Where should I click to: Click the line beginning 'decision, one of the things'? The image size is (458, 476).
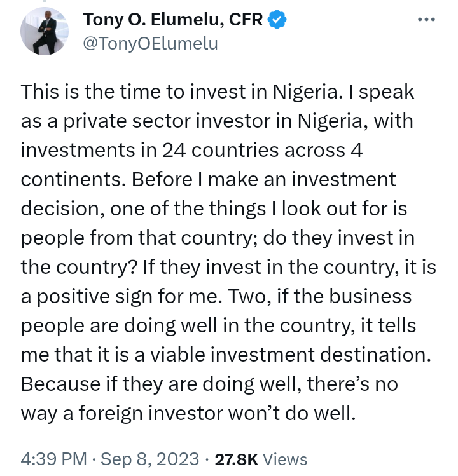[x=214, y=209]
